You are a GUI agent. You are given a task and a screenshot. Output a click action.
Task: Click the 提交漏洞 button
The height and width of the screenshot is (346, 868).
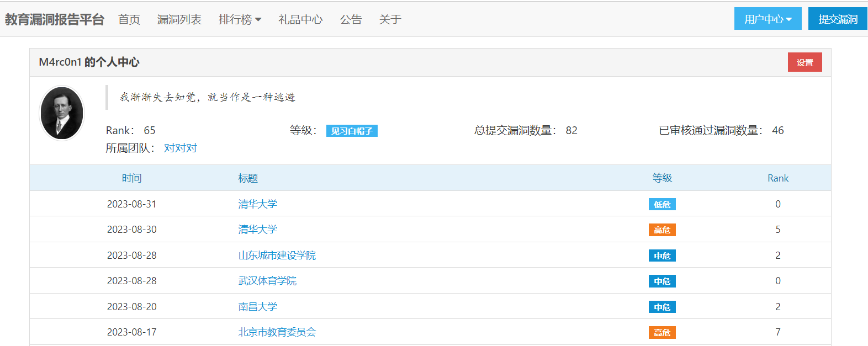[838, 19]
